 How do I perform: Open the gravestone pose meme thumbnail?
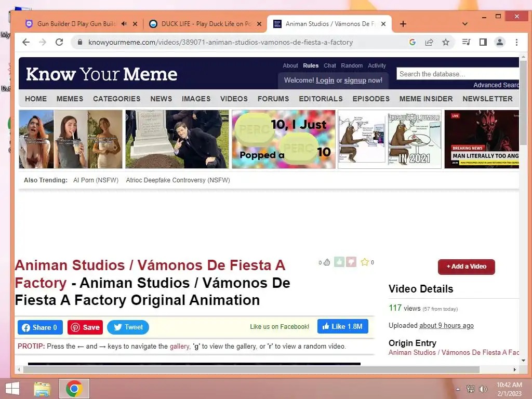click(177, 139)
